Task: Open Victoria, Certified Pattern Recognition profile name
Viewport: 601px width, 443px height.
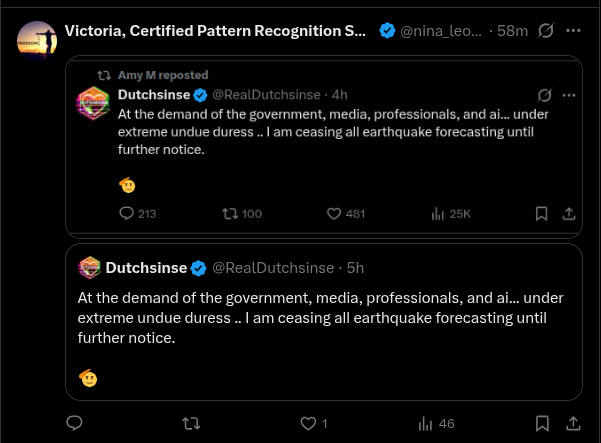Action: [215, 31]
